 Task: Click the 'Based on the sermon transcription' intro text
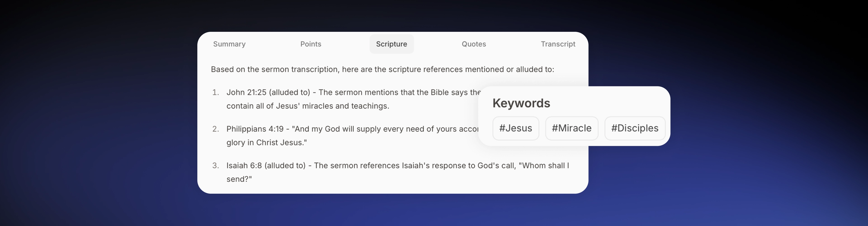[x=382, y=69]
